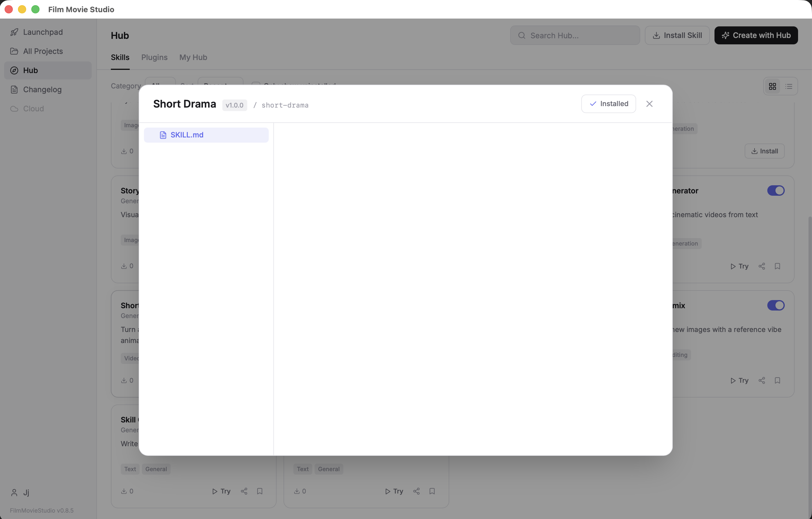Open the Plugins tab
812x519 pixels.
pos(154,57)
